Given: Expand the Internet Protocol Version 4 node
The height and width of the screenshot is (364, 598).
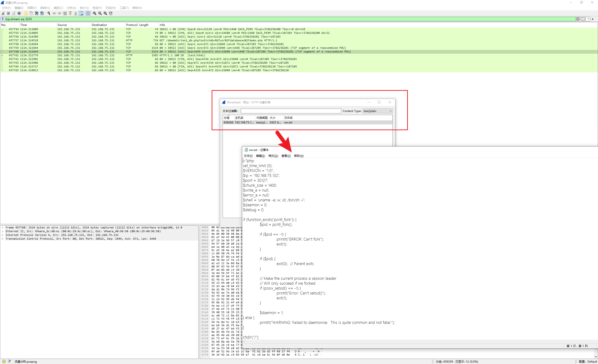Looking at the screenshot, I should (x=3, y=235).
